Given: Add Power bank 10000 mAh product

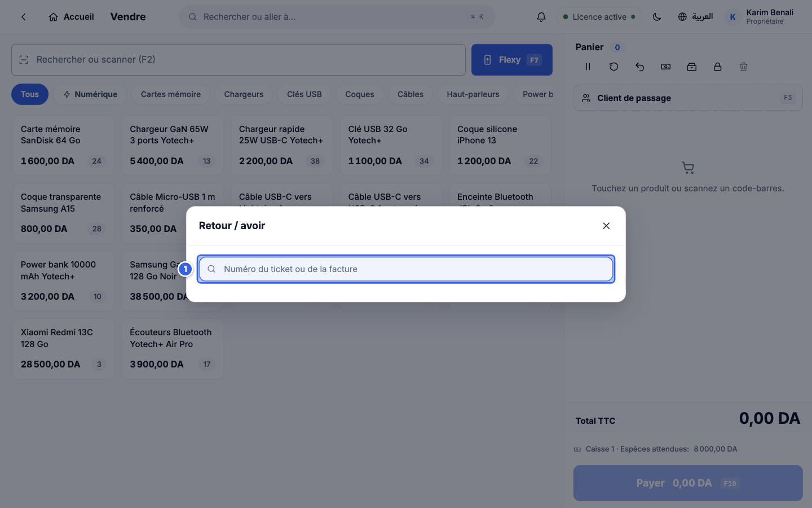Looking at the screenshot, I should [x=63, y=281].
